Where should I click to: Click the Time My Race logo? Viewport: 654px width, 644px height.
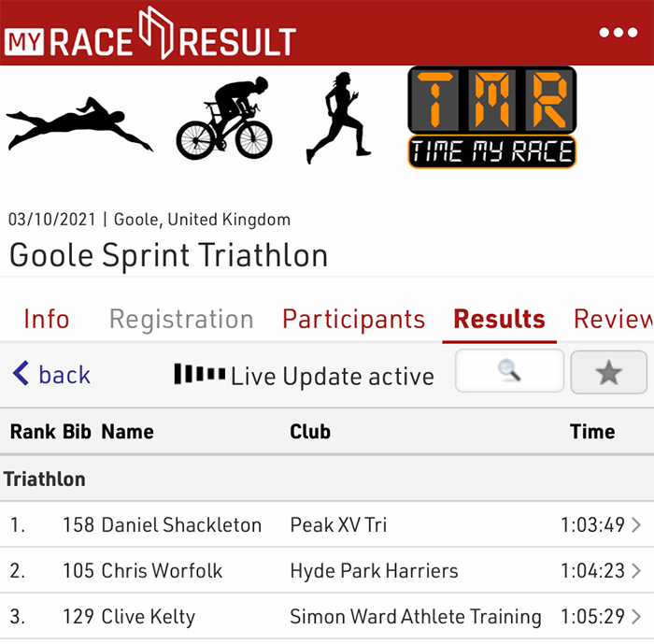coord(491,118)
